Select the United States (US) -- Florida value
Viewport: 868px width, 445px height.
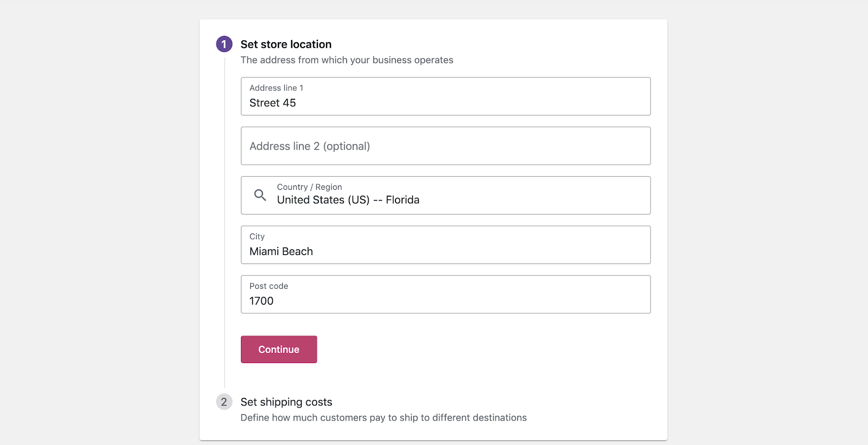[348, 200]
